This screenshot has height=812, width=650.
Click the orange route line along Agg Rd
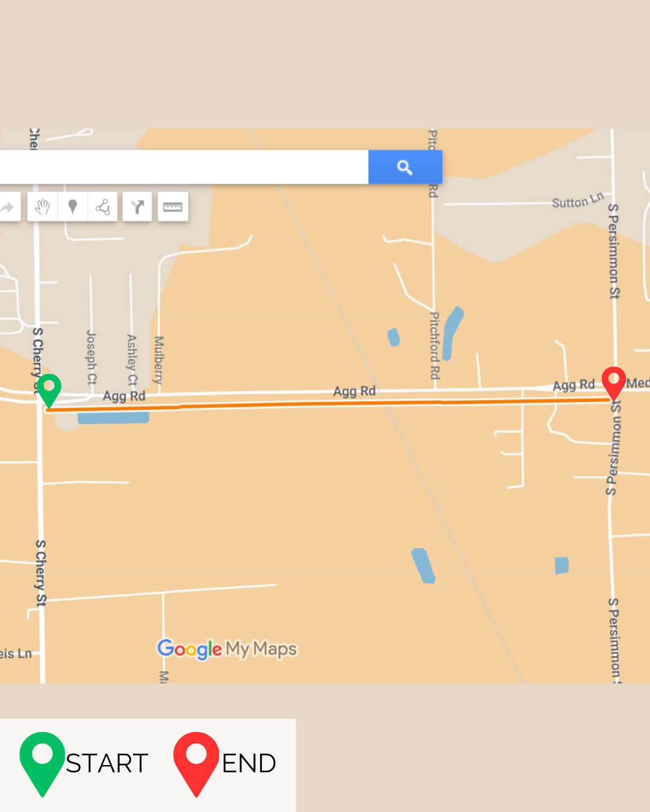[328, 404]
